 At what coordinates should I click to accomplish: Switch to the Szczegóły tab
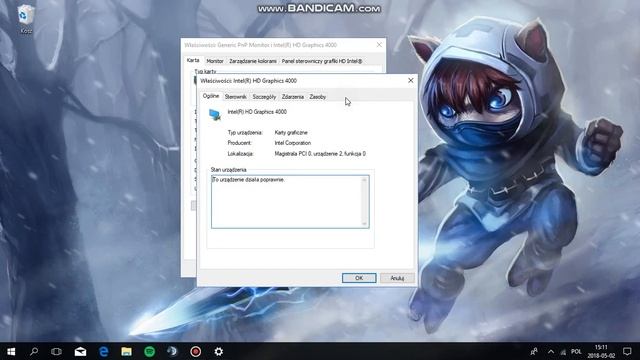264,97
